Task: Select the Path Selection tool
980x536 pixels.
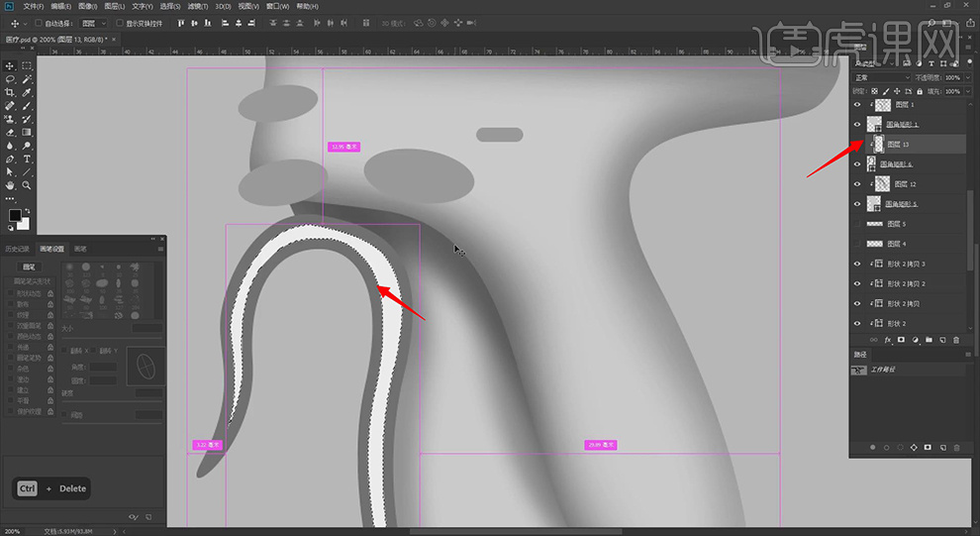Action: click(9, 172)
